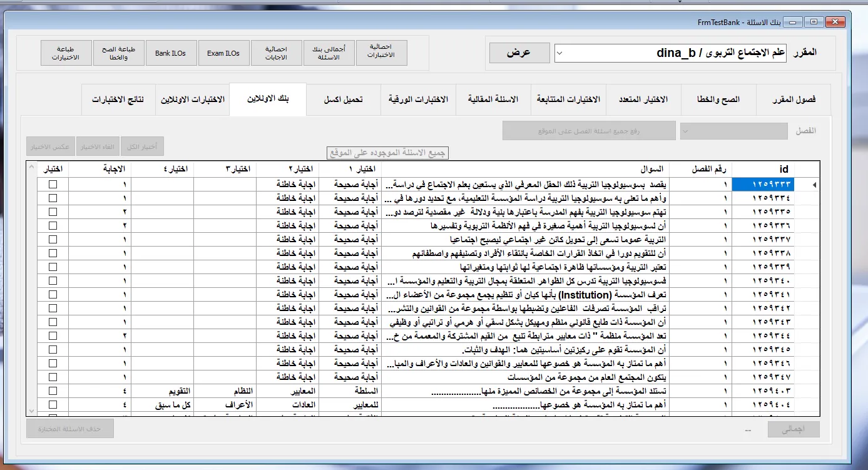Click the عكس الاختيار button

click(x=51, y=146)
